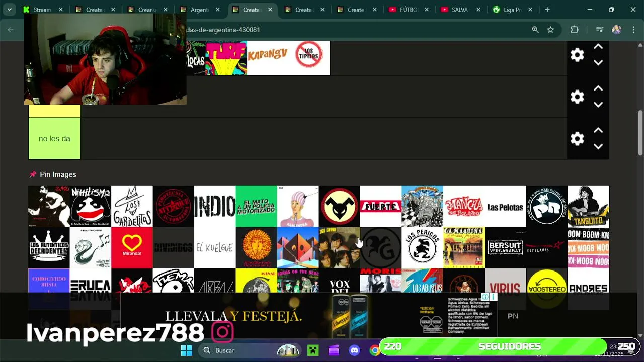Screen dimensions: 644x362
Task: Select the Nihilismo band image
Action: coord(91,206)
